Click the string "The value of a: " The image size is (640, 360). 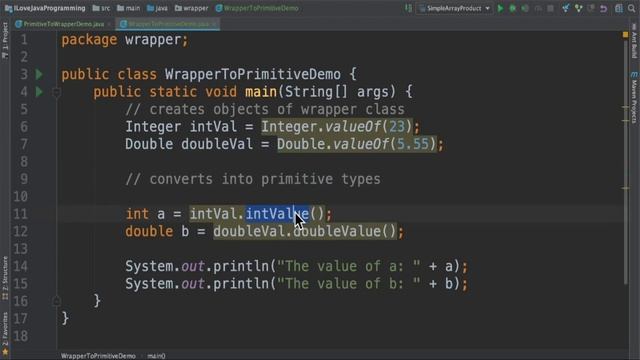tap(348, 266)
